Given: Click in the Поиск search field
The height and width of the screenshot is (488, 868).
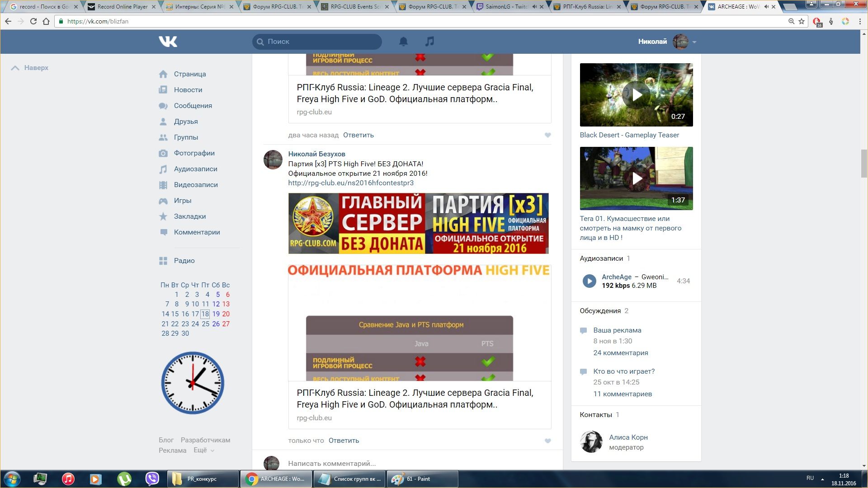Looking at the screenshot, I should (x=317, y=42).
